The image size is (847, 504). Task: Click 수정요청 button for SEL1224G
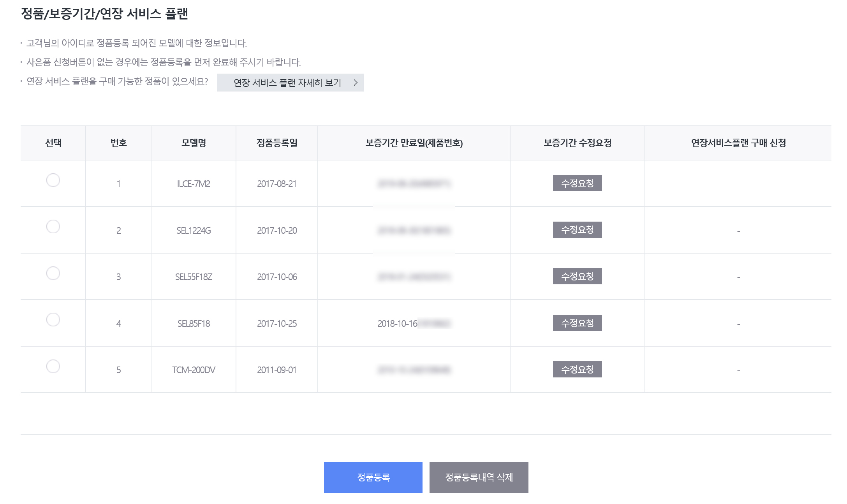[x=577, y=230]
